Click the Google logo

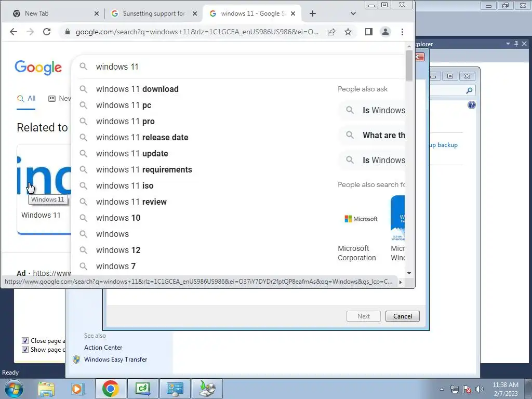click(x=38, y=68)
